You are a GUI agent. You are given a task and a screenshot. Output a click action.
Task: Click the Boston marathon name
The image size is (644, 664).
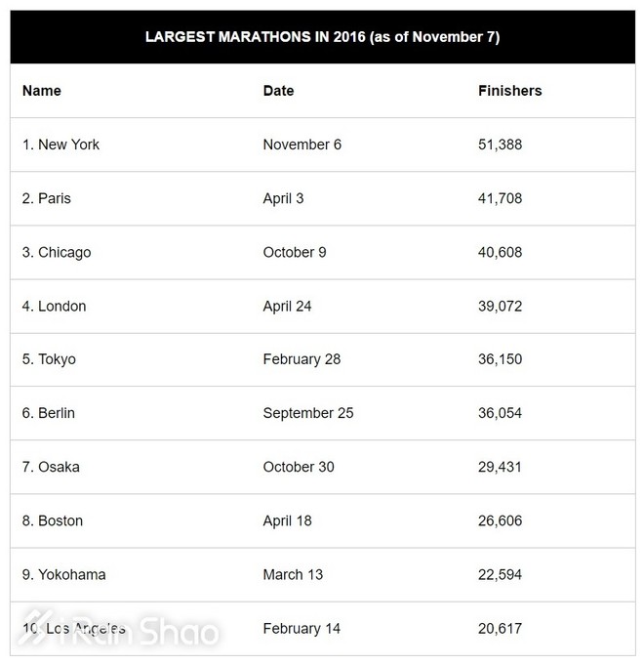click(53, 520)
